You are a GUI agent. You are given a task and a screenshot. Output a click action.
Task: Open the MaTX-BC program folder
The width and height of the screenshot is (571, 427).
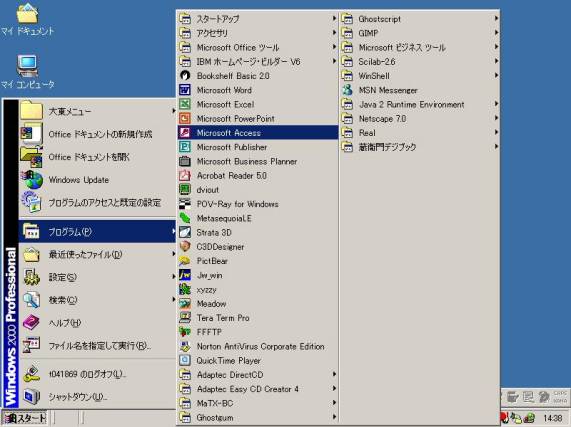(x=258, y=403)
